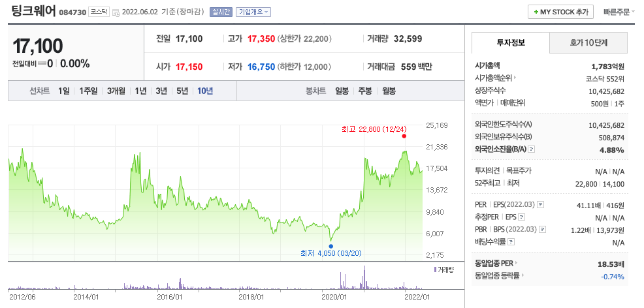Click the red dot marking 최고 22,800

click(x=404, y=136)
